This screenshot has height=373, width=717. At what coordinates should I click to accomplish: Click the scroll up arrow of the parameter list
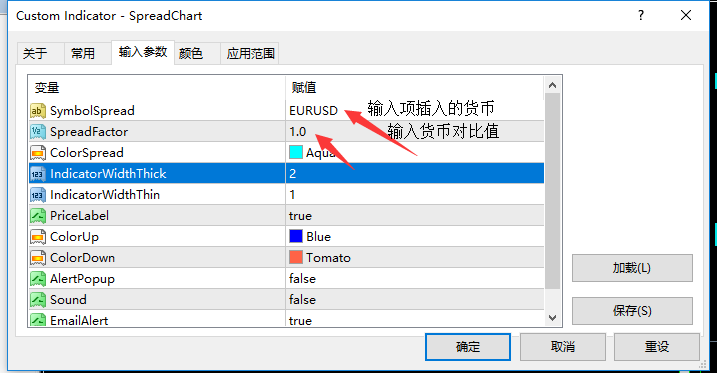coord(552,85)
